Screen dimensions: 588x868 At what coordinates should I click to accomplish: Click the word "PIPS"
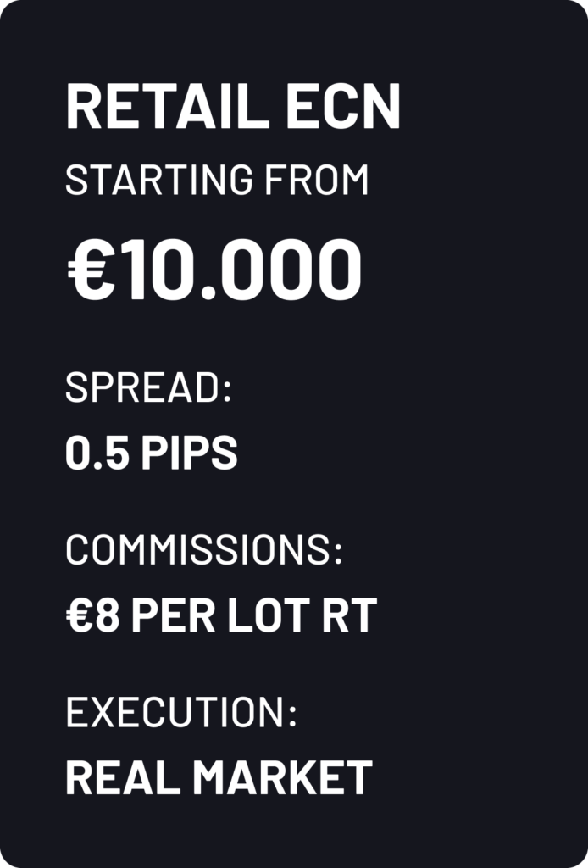point(189,454)
